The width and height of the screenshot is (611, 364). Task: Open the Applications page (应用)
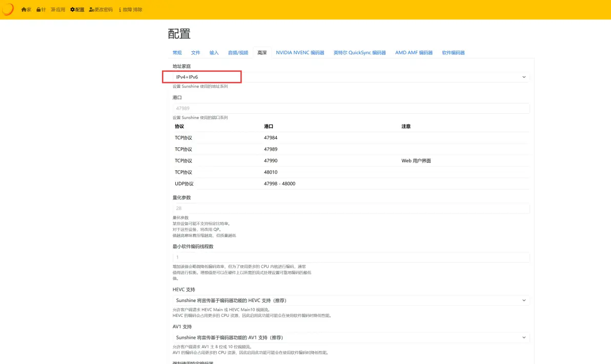(x=58, y=10)
